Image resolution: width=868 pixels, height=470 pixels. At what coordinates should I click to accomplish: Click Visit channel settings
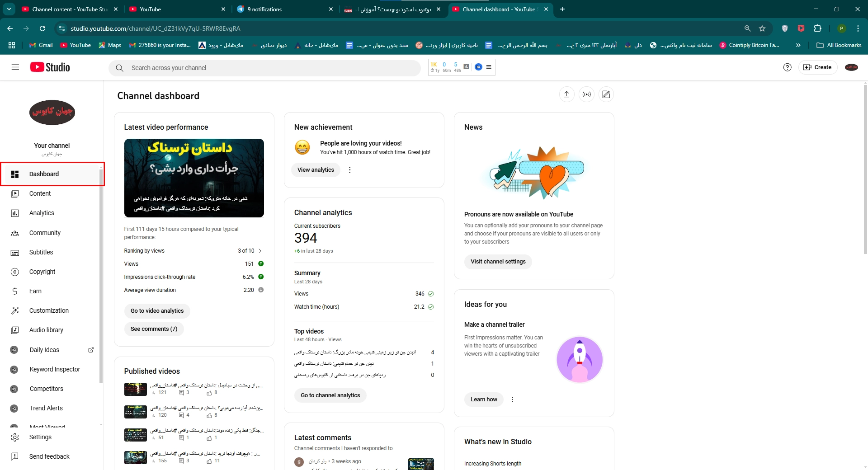coord(498,262)
